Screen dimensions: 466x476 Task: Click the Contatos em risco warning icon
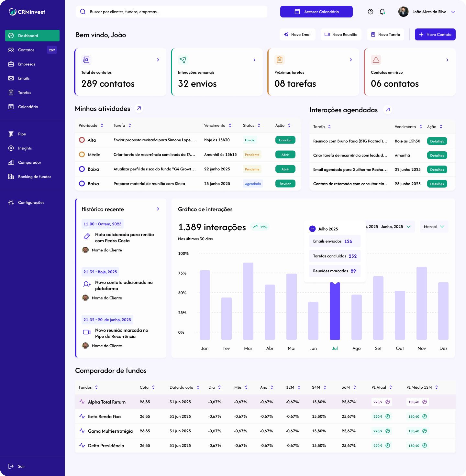coord(376,60)
